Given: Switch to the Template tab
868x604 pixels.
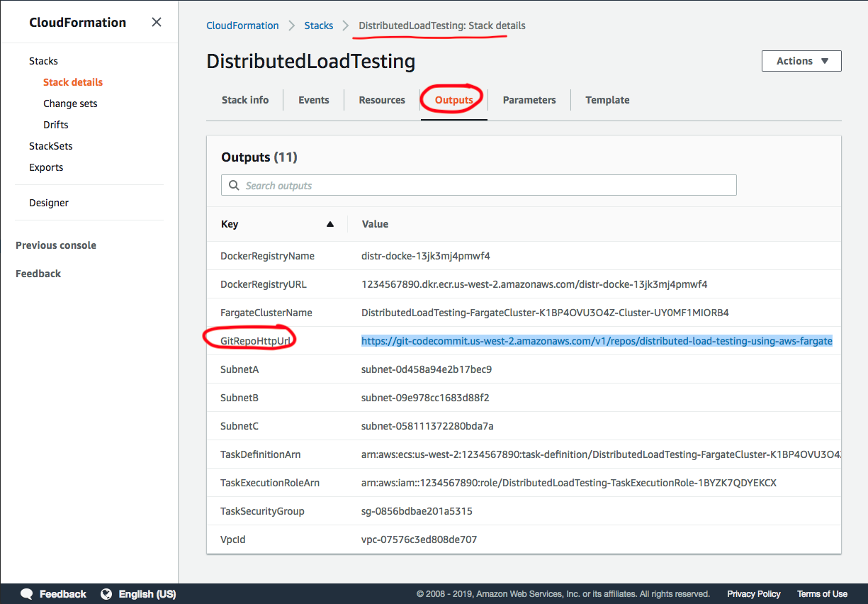Looking at the screenshot, I should click(x=607, y=100).
